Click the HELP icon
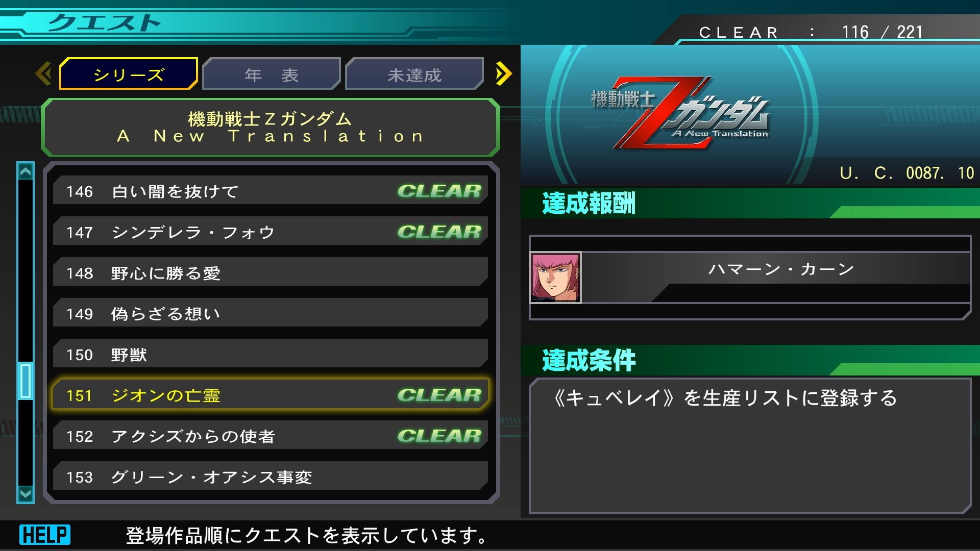This screenshot has height=551, width=980. tap(45, 535)
